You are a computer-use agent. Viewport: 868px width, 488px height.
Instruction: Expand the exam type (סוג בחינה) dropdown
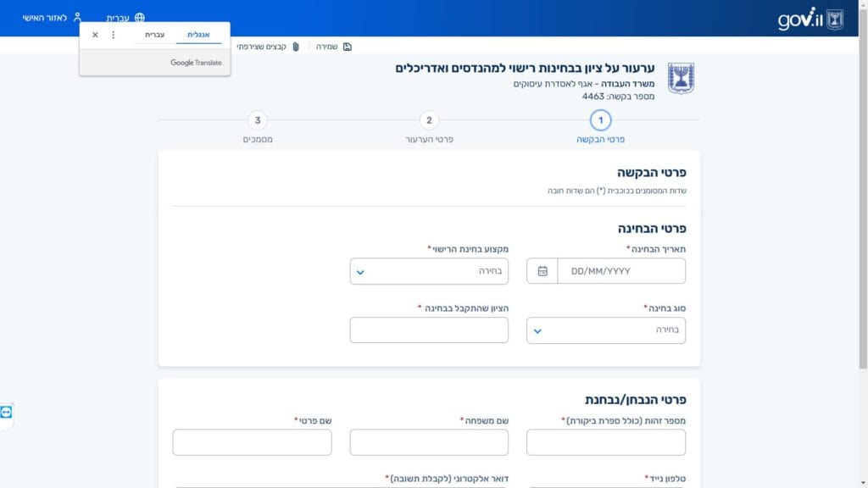coord(537,330)
